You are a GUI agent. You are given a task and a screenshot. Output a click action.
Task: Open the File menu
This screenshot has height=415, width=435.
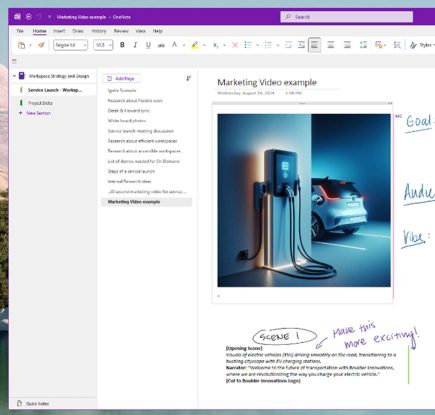click(x=20, y=31)
